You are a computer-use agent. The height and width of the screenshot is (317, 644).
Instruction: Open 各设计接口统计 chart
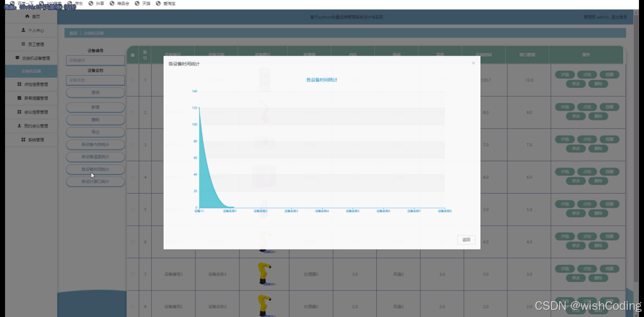[95, 181]
